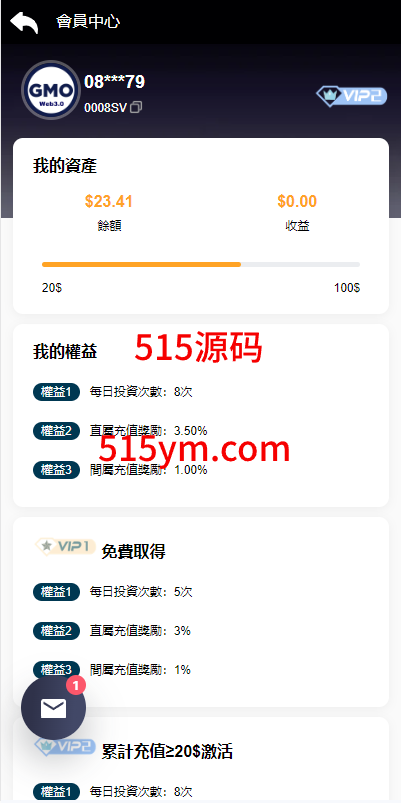This screenshot has width=401, height=803.
Task: Tap the VIP2 badge in header
Action: pyautogui.click(x=351, y=95)
